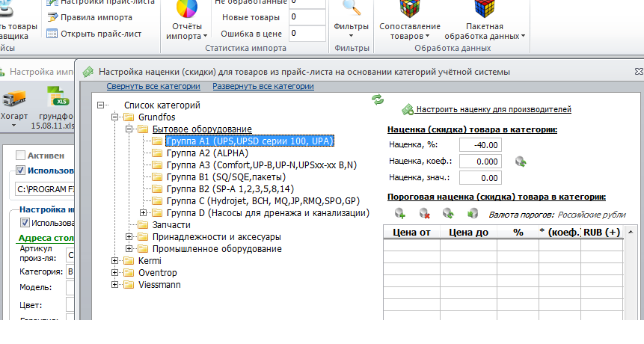644x344 pixels.
Task: Add a new threshold row (database plus icon)
Action: (399, 213)
